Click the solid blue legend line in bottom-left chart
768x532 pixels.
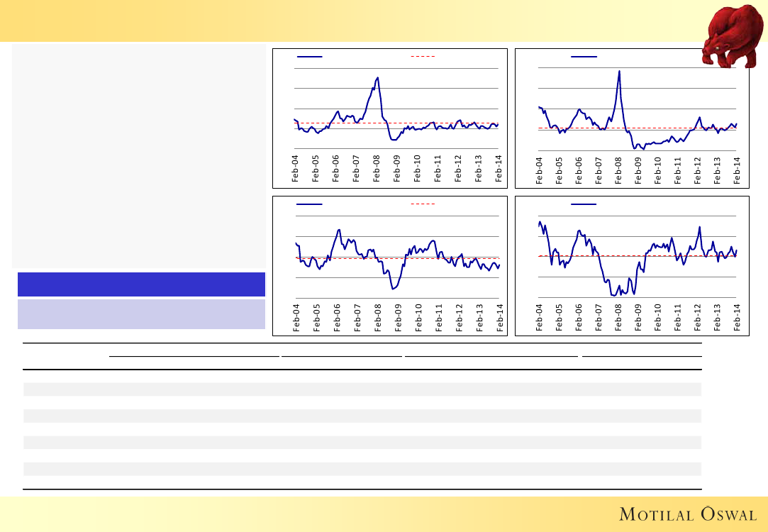[x=309, y=204]
